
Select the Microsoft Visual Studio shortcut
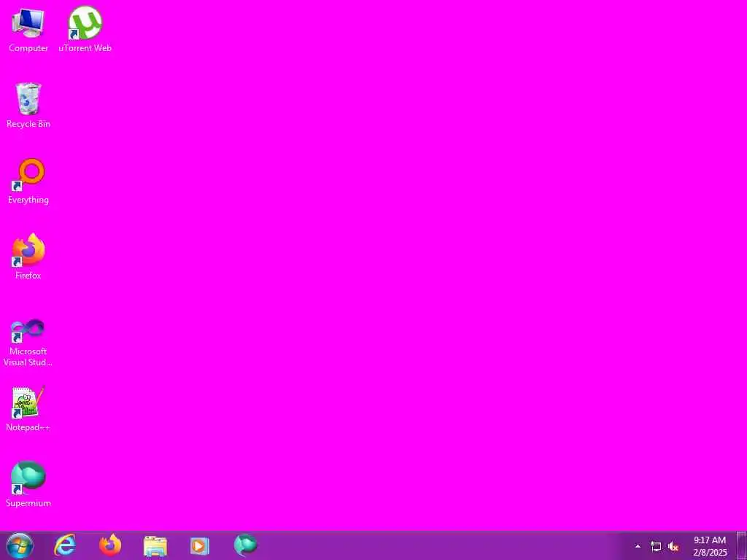click(28, 343)
